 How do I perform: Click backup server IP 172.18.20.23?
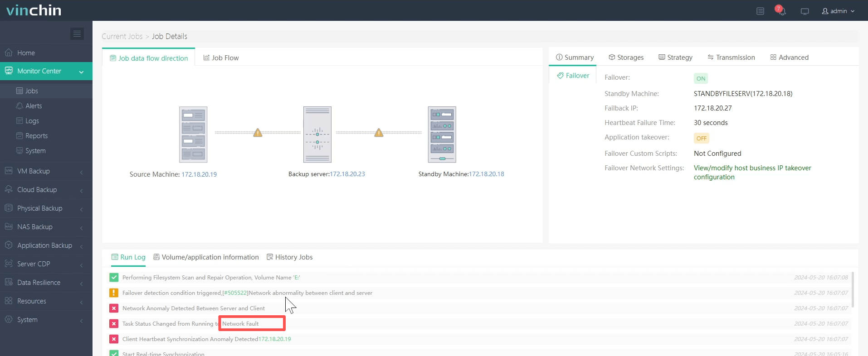(x=347, y=174)
